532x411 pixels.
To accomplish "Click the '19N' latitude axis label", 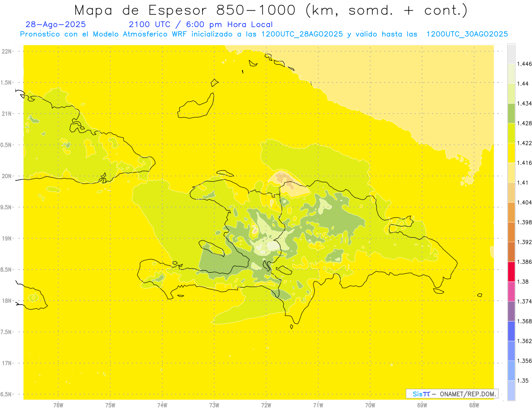I will pyautogui.click(x=7, y=239).
